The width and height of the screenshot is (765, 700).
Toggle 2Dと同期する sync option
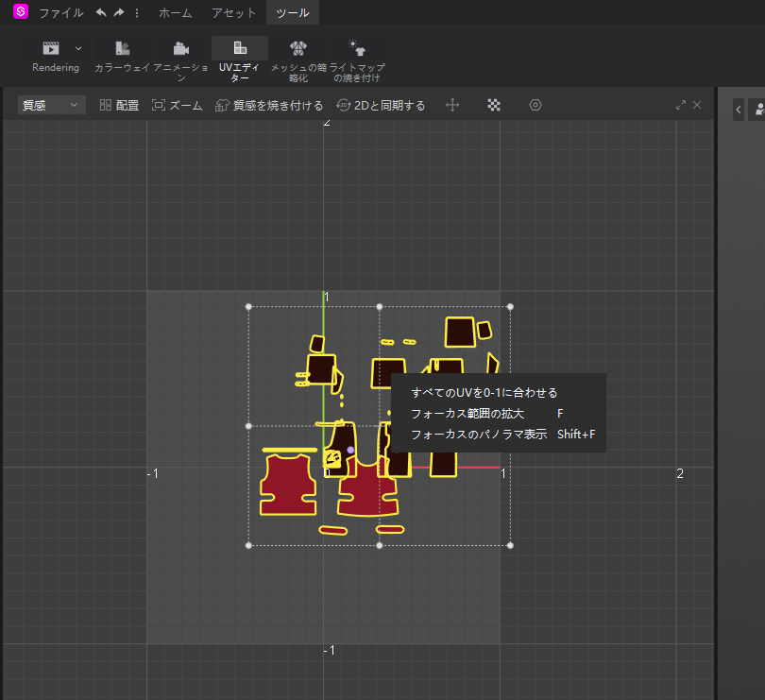click(381, 105)
